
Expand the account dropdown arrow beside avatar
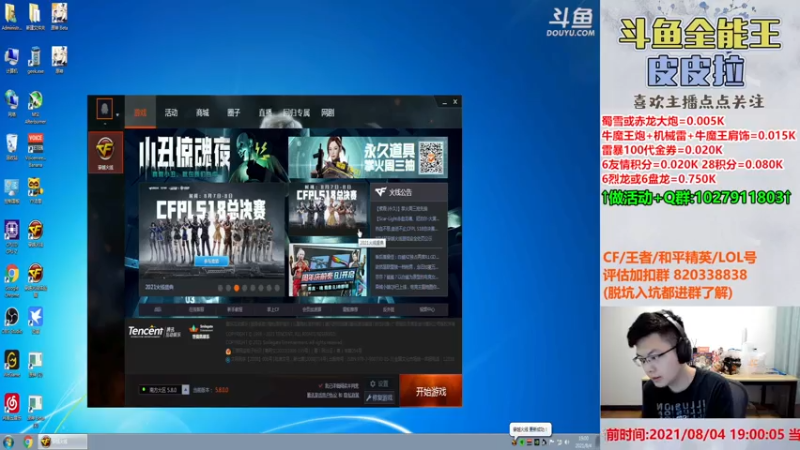point(117,114)
